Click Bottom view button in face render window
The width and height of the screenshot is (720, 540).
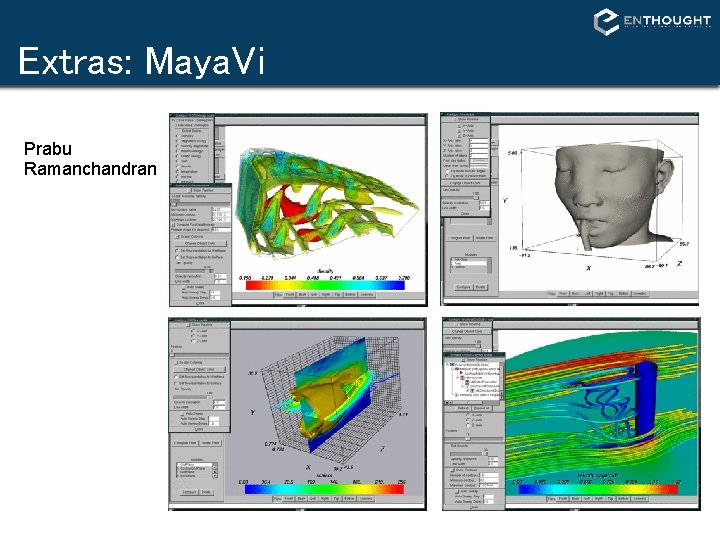(624, 293)
